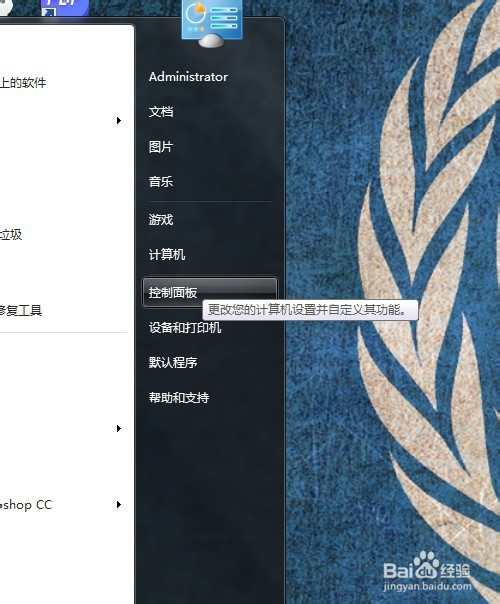Open the 垃圾 cleanup program entry

[x=11, y=235]
